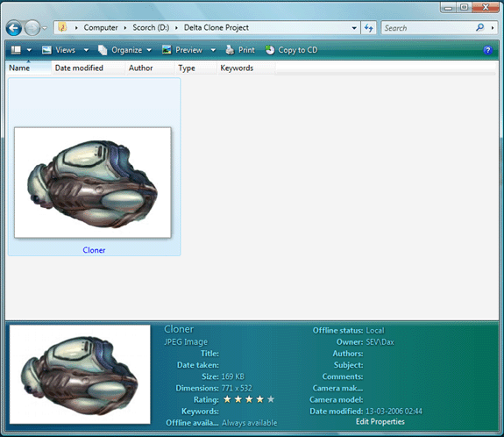504x437 pixels.
Task: Open the Organize dropdown menu
Action: 124,50
